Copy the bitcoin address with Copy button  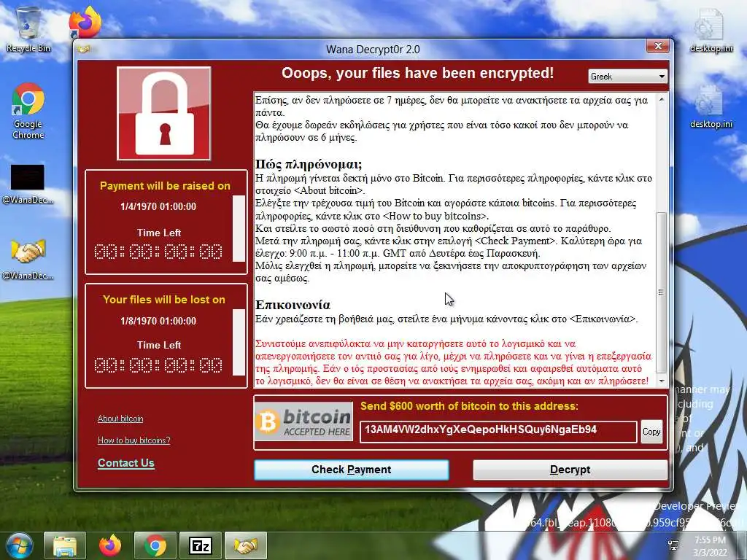tap(651, 432)
